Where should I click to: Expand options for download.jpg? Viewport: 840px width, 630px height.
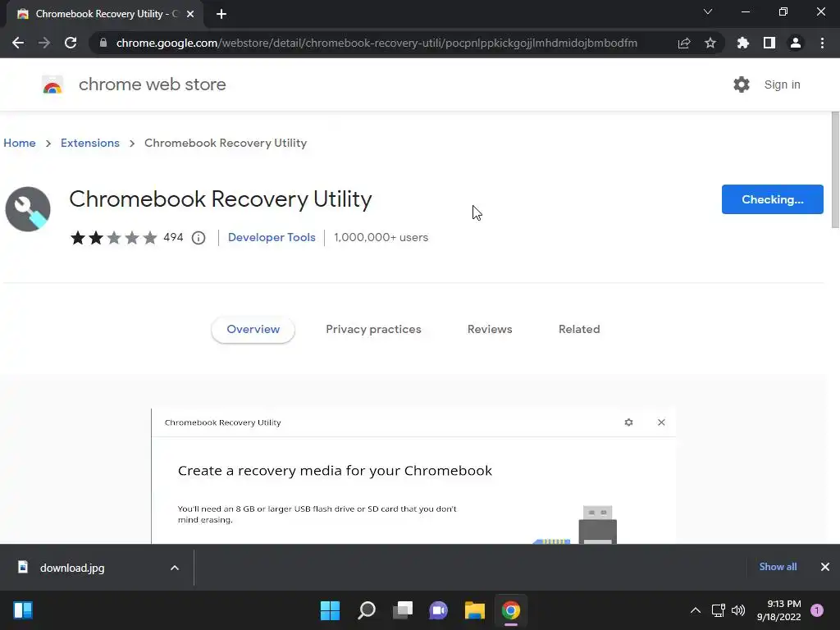coord(175,568)
